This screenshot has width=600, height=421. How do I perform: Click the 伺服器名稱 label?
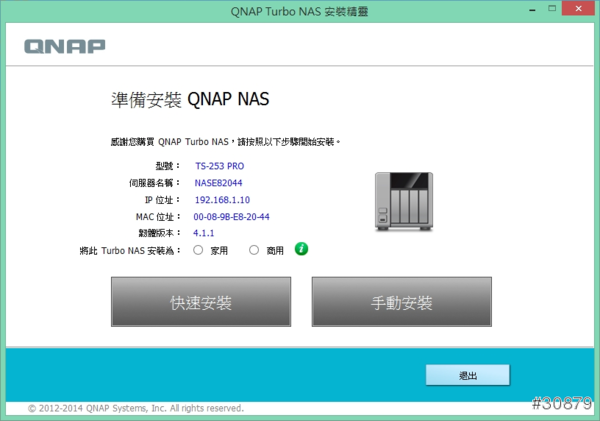(x=154, y=183)
